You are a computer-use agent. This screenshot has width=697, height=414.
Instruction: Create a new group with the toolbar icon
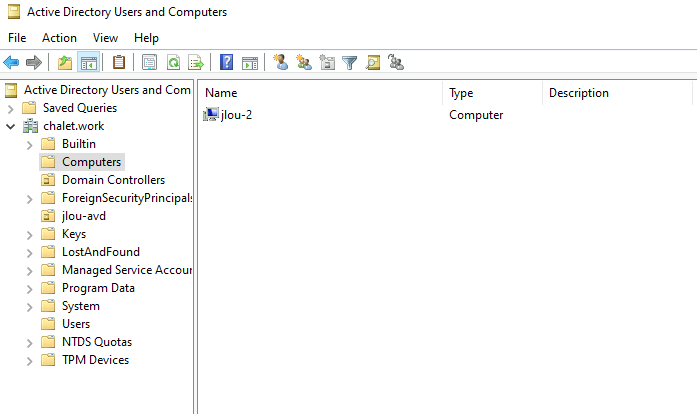point(304,63)
